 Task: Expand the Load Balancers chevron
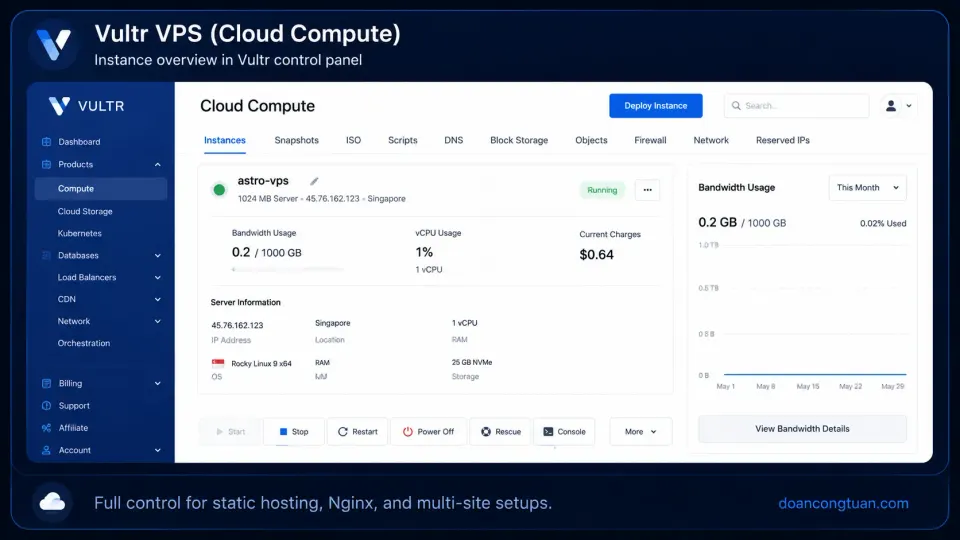pos(157,277)
